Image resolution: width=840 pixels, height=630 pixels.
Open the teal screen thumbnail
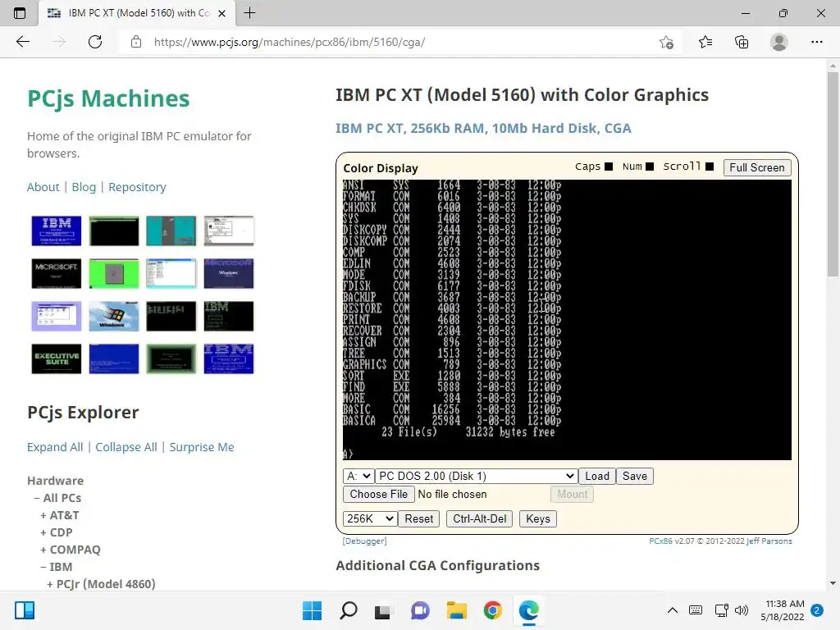(x=171, y=231)
